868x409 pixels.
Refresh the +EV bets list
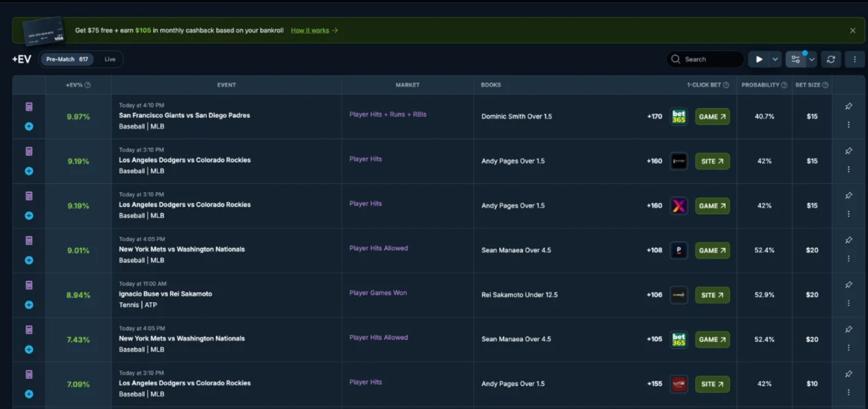[x=831, y=59]
